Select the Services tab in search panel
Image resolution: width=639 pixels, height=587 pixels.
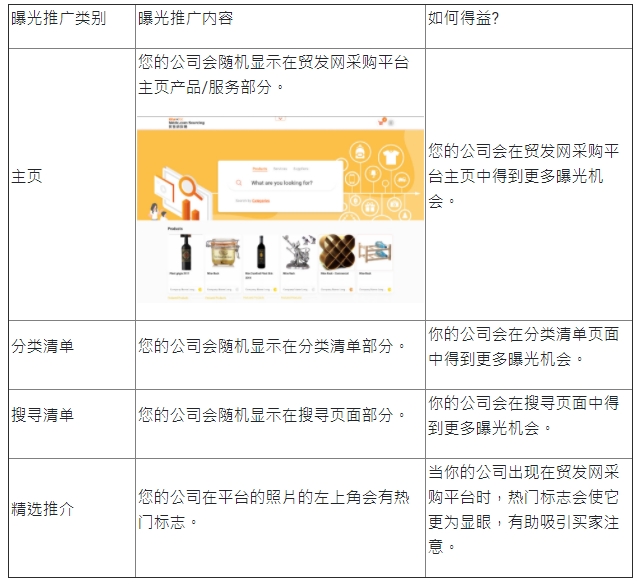280,168
